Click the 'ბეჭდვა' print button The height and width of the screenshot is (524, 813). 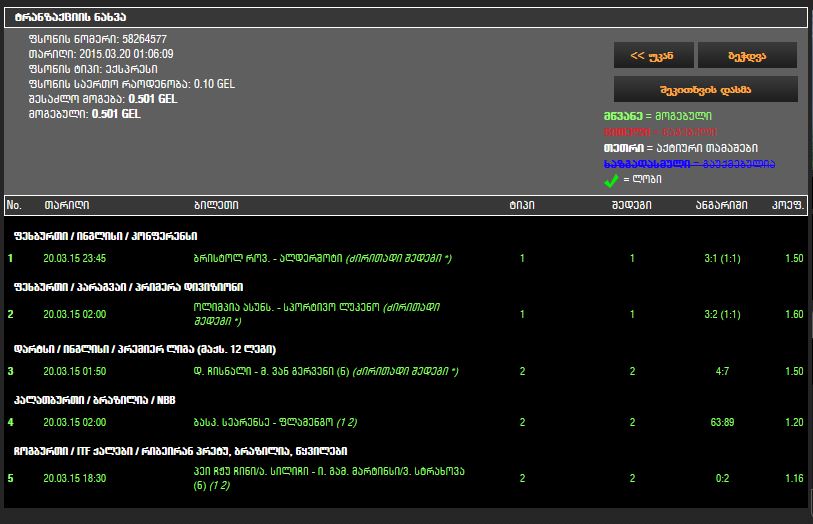(747, 56)
